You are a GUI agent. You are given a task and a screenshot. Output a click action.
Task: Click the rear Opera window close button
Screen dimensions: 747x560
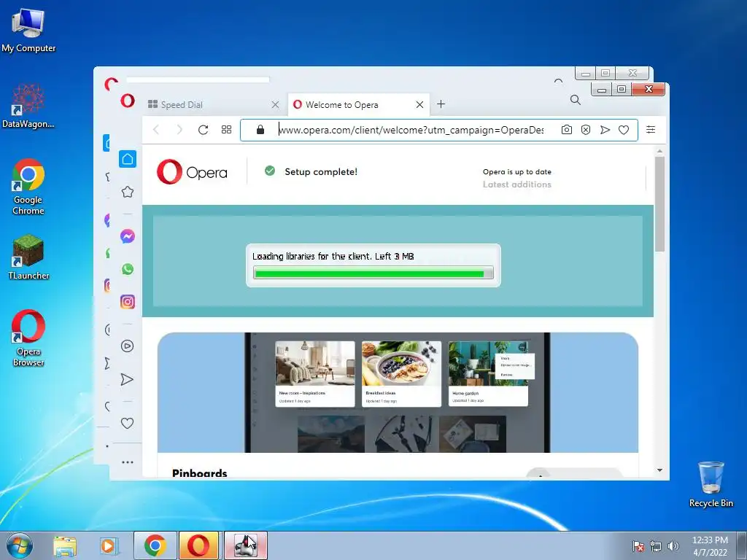click(x=632, y=73)
